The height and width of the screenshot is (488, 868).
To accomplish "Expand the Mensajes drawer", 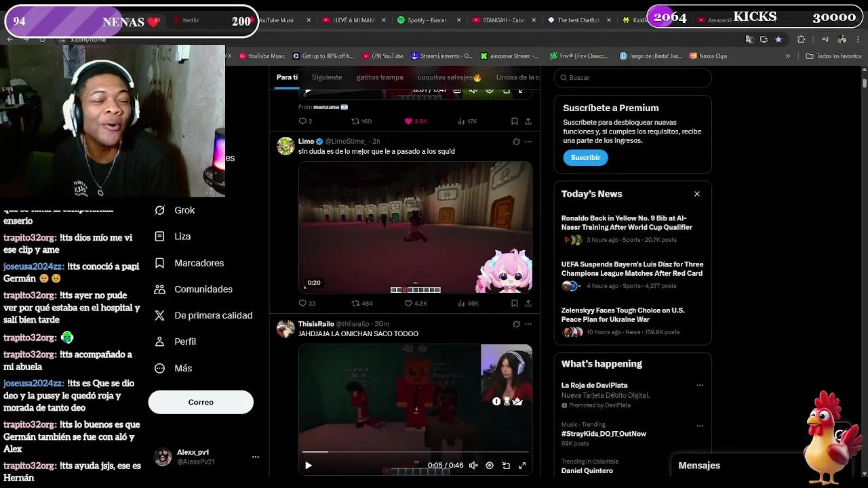I will point(699,466).
